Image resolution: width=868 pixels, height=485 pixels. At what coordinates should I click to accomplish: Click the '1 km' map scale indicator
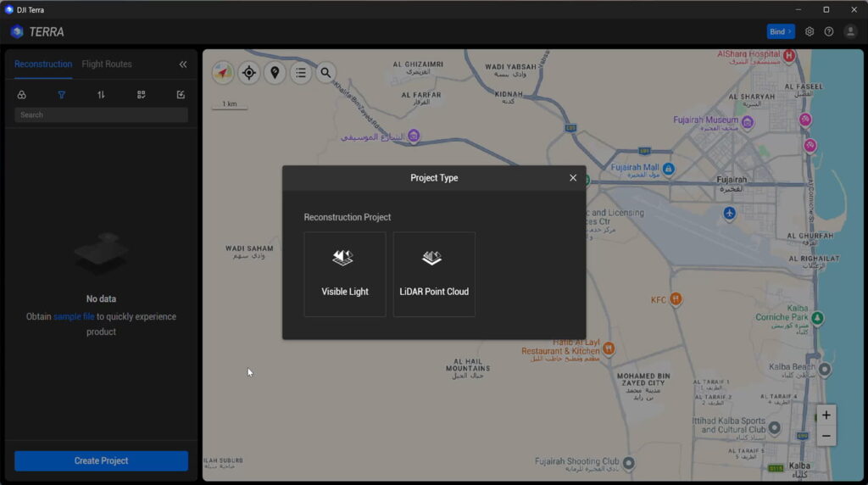(x=229, y=104)
